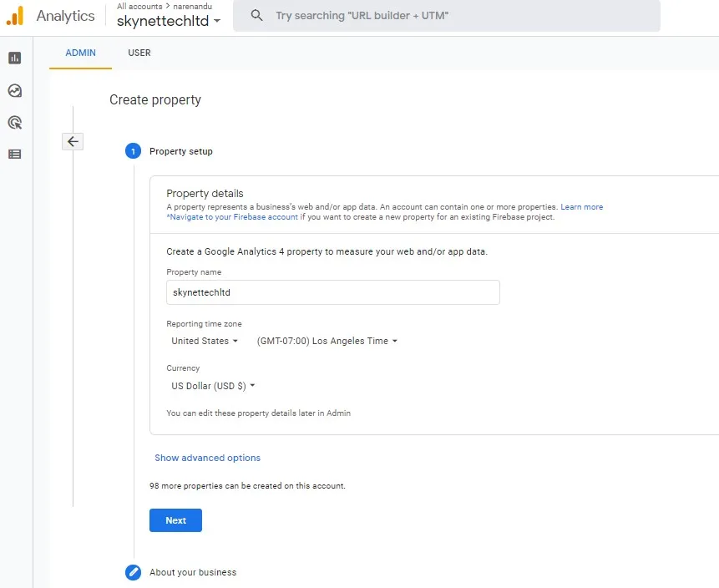Click the step 1 Property setup circle
Image resolution: width=719 pixels, height=588 pixels.
point(133,151)
